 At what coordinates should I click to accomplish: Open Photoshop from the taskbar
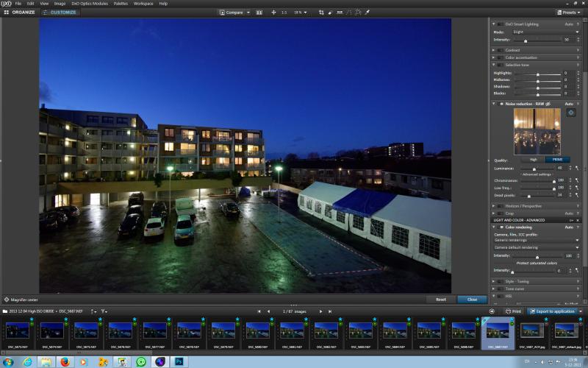179,362
